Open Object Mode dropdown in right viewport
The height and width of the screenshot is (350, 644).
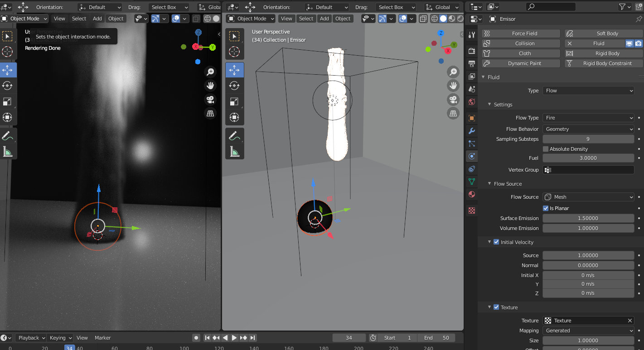(x=251, y=19)
